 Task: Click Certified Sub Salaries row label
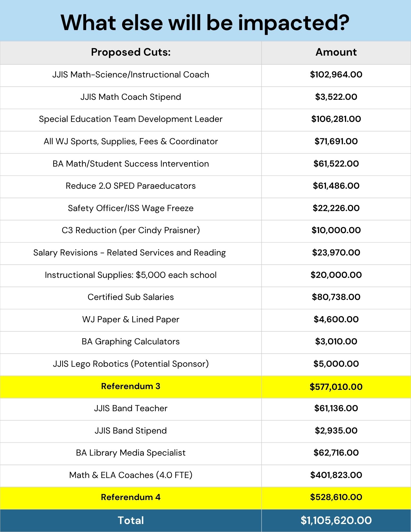coord(131,297)
